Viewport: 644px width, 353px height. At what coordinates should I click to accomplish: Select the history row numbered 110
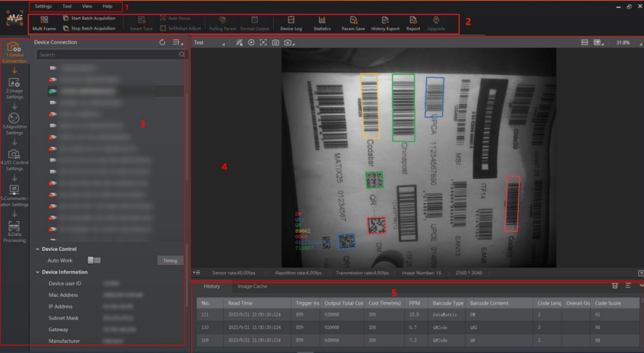[x=418, y=328]
